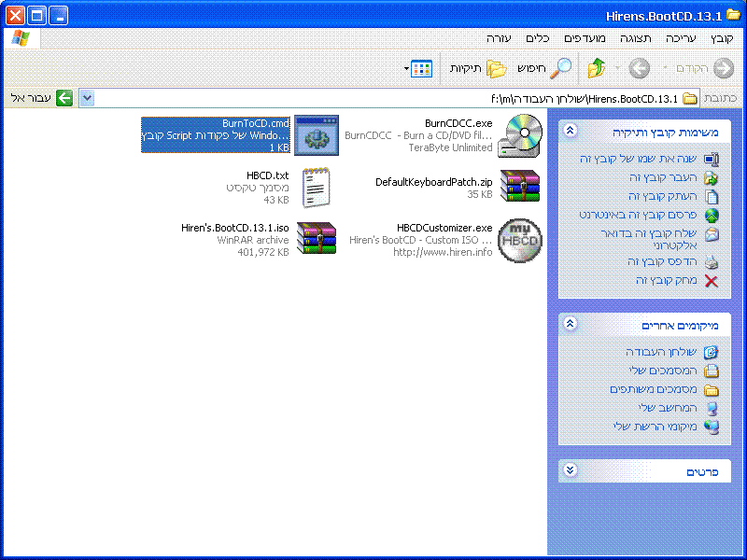Click the שלח קובץ זה בדואר אלקטרוני link
Image resolution: width=747 pixels, height=560 pixels.
click(x=649, y=240)
